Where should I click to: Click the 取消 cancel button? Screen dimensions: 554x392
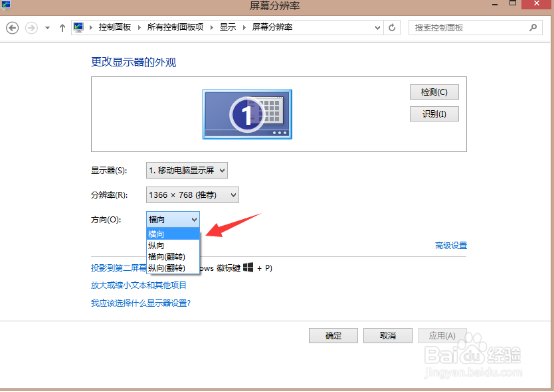click(x=388, y=335)
